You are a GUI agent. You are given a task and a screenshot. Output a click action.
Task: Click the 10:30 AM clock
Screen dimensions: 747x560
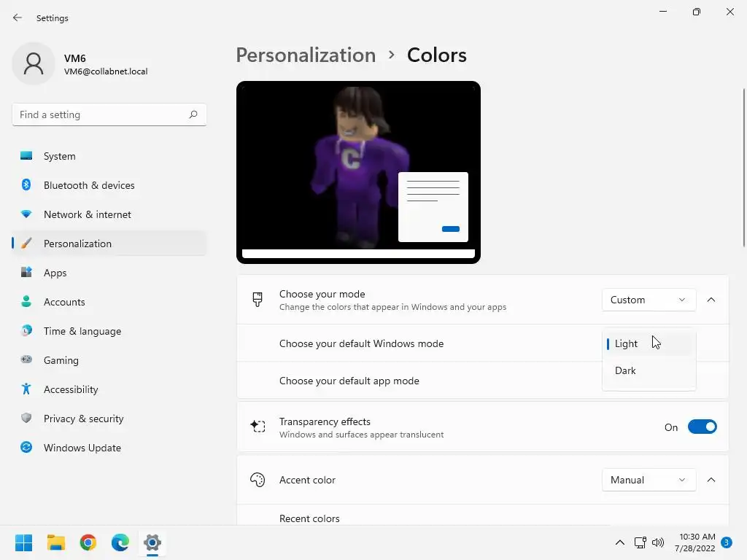tap(697, 537)
